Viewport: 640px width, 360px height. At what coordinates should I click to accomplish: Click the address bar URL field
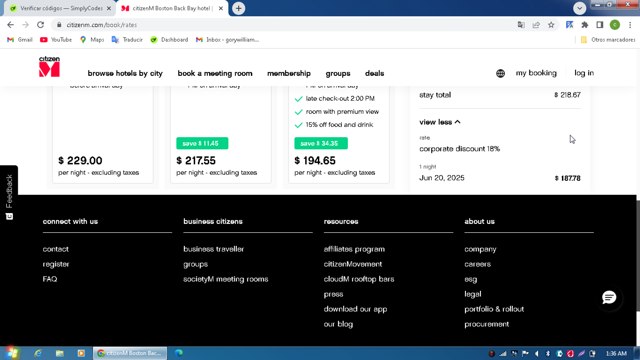click(x=286, y=25)
